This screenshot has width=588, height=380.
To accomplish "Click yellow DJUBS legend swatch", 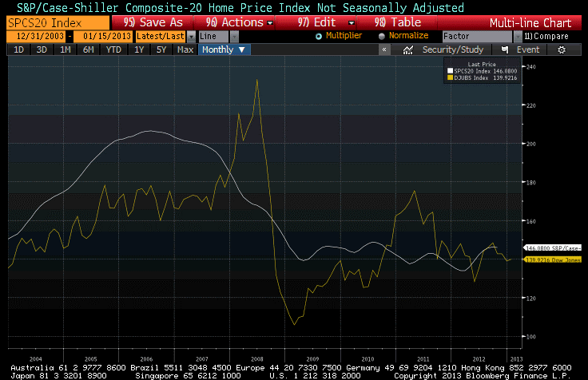I will coord(450,77).
